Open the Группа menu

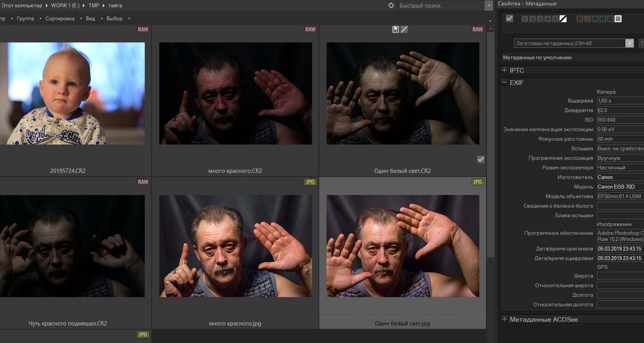[x=25, y=18]
